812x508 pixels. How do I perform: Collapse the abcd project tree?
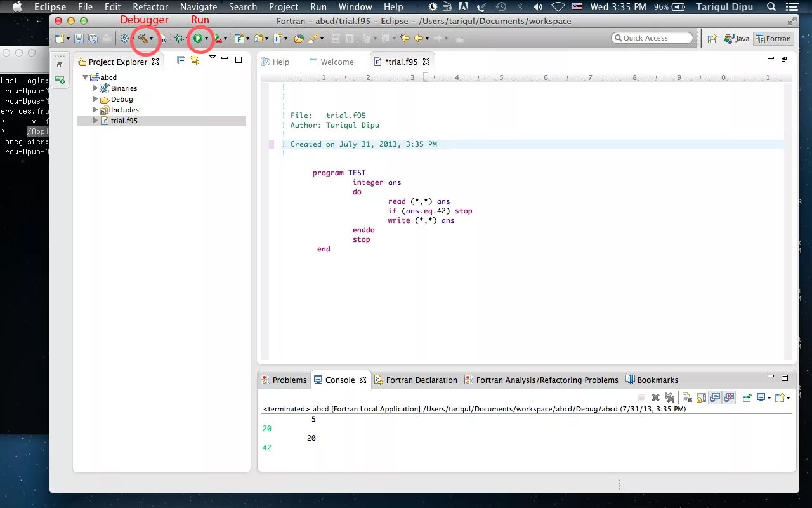pos(86,77)
